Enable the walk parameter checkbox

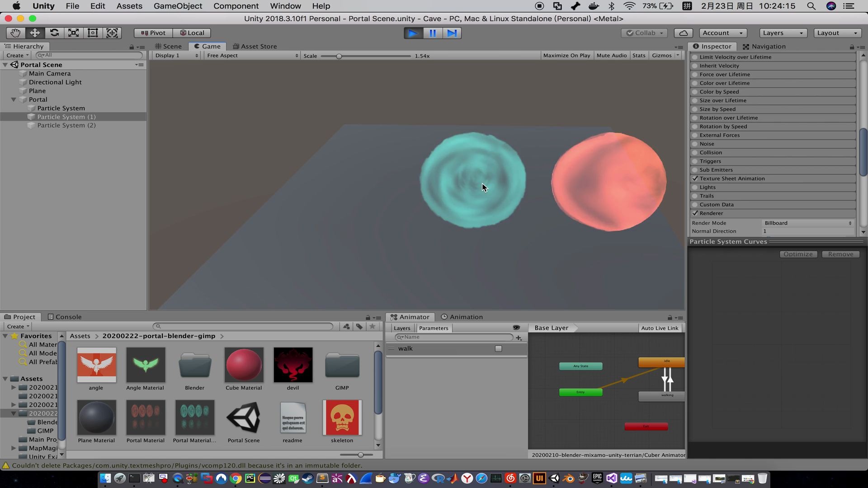click(x=498, y=348)
